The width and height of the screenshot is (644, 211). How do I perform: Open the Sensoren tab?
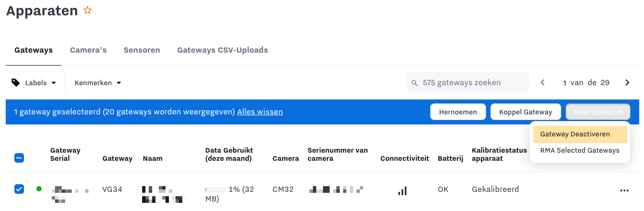coord(142,50)
